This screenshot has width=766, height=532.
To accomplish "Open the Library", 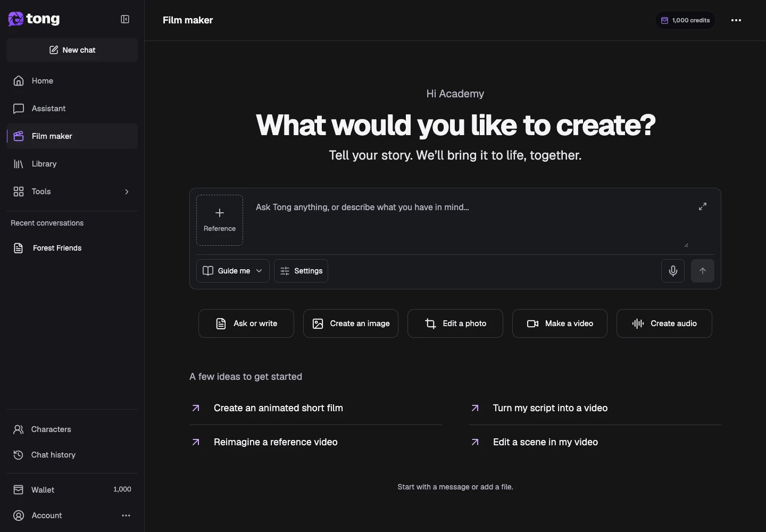I will point(72,164).
